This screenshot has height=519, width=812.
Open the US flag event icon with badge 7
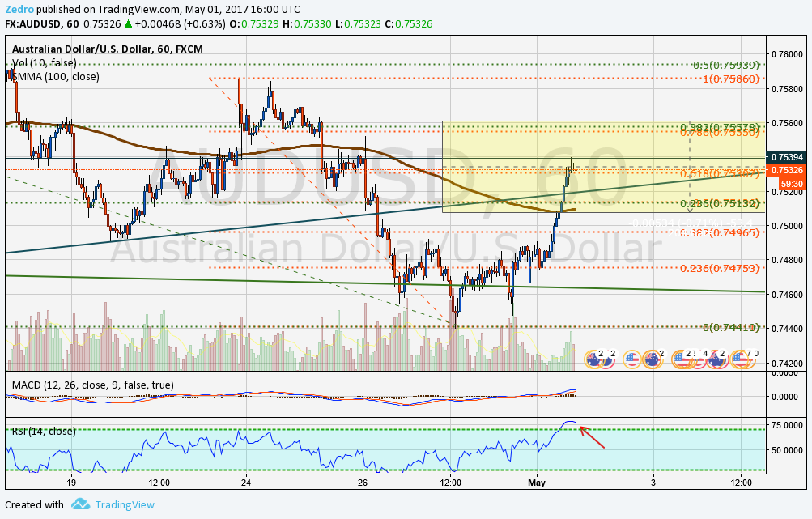tap(739, 359)
